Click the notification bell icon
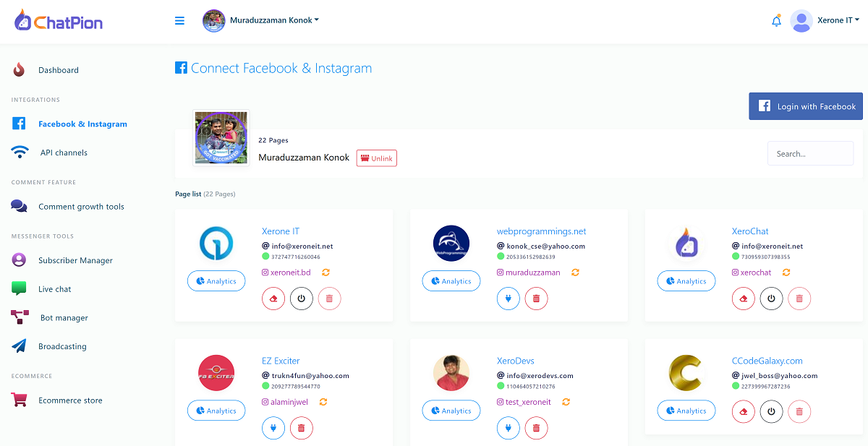This screenshot has width=868, height=446. pyautogui.click(x=776, y=21)
